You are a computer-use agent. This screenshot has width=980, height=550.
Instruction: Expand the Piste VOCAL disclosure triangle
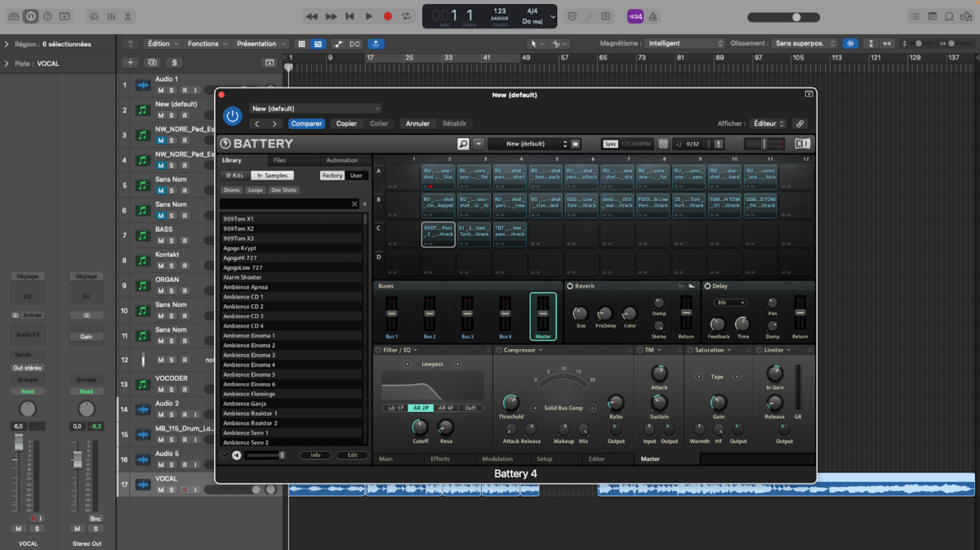click(7, 63)
